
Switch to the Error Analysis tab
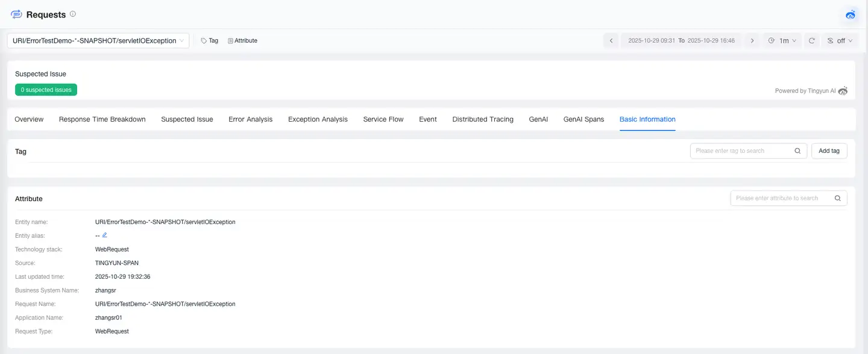[250, 119]
